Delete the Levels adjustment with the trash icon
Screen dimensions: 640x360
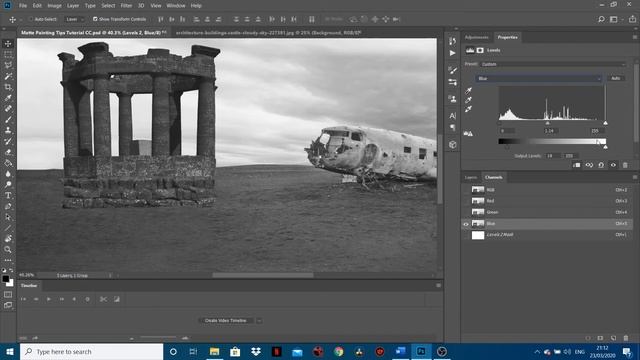point(625,165)
